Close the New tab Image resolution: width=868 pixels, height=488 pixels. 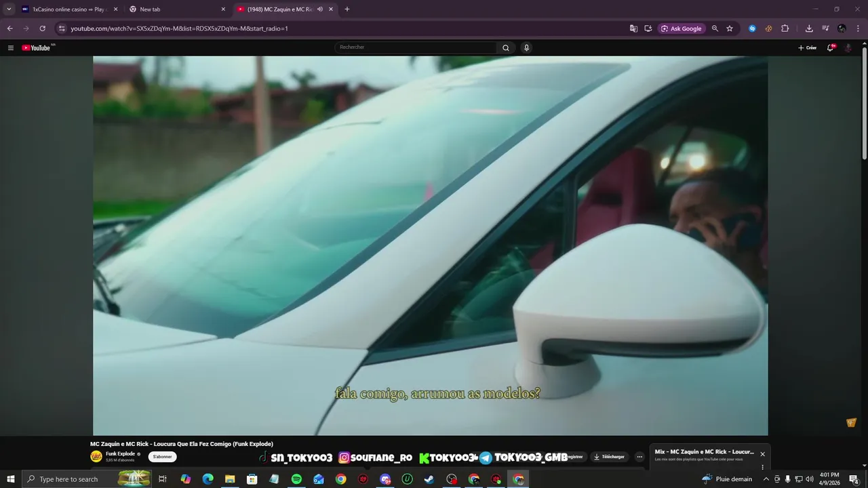click(x=223, y=9)
